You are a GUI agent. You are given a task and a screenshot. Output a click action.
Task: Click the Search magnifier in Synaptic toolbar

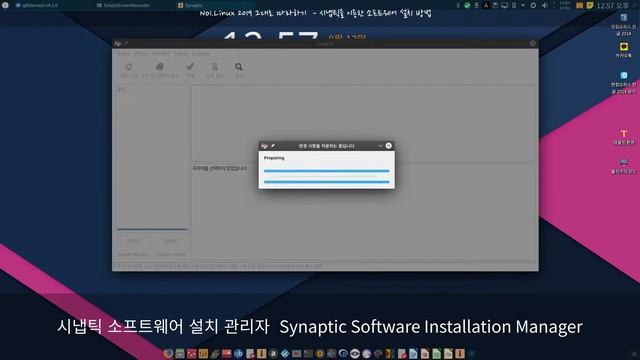tap(239, 67)
